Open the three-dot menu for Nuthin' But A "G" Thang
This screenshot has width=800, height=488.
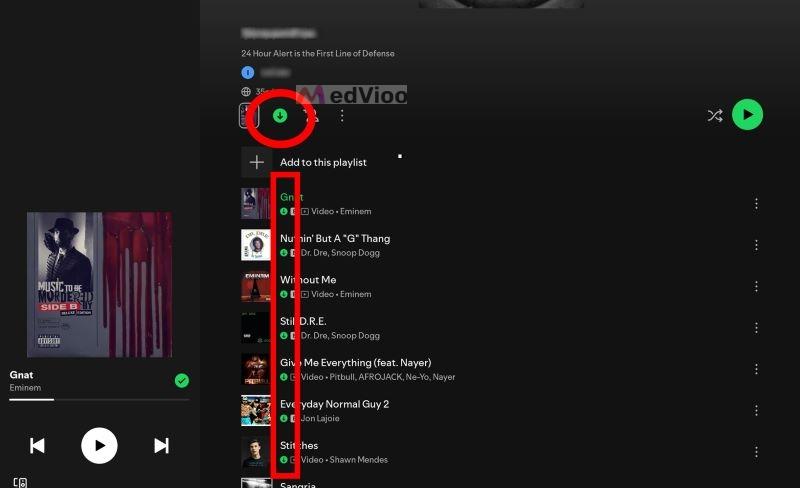coord(756,245)
